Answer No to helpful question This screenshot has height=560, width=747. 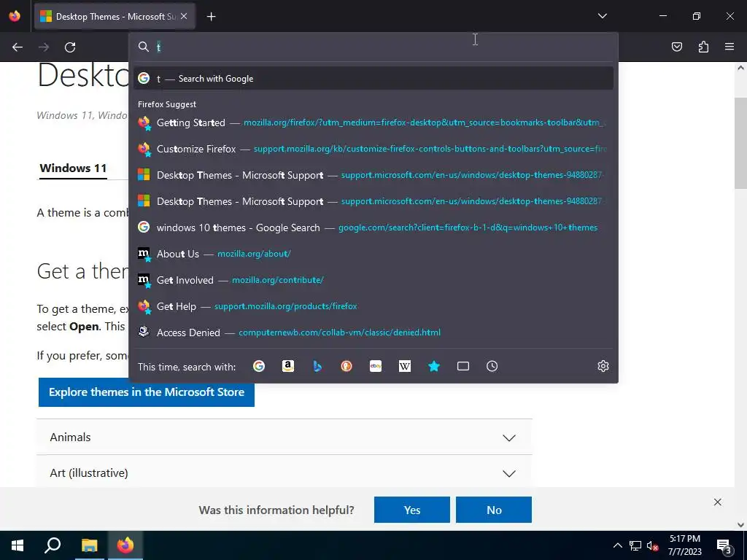coord(494,510)
